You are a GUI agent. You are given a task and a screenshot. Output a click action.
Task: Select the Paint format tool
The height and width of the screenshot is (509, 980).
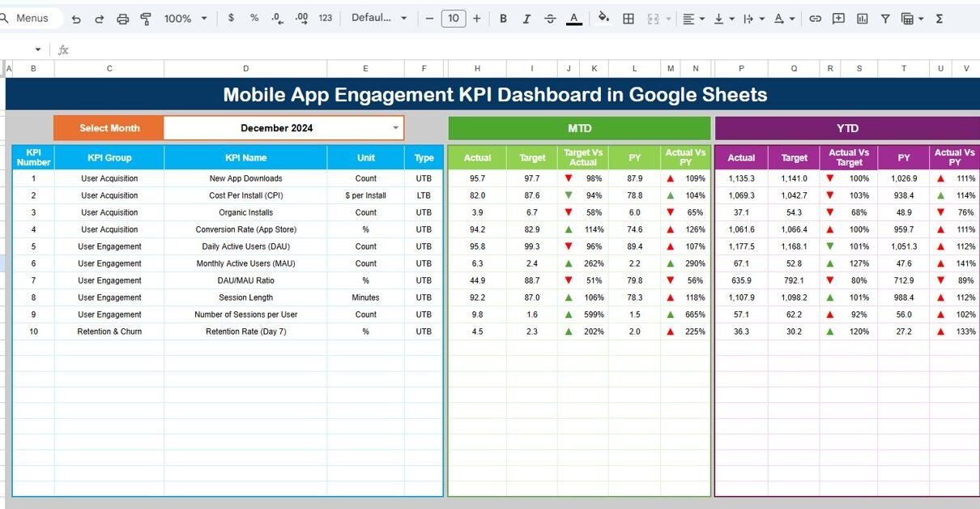pos(146,19)
